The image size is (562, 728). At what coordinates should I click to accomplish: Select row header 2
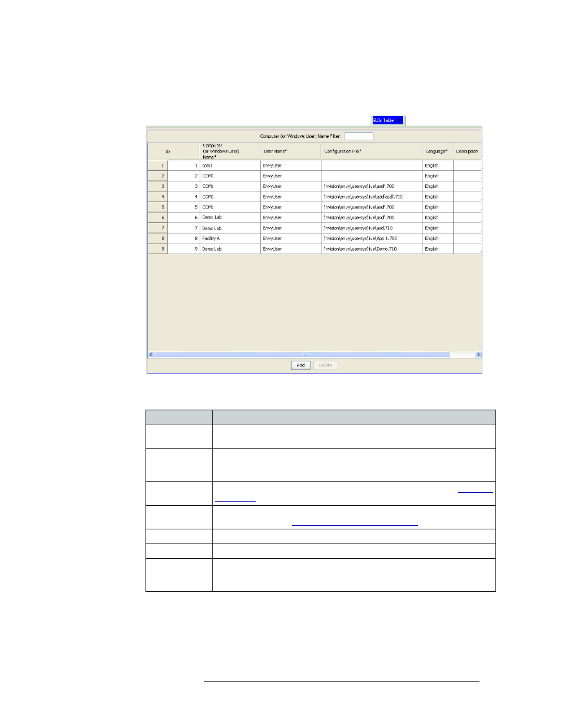[x=157, y=176]
